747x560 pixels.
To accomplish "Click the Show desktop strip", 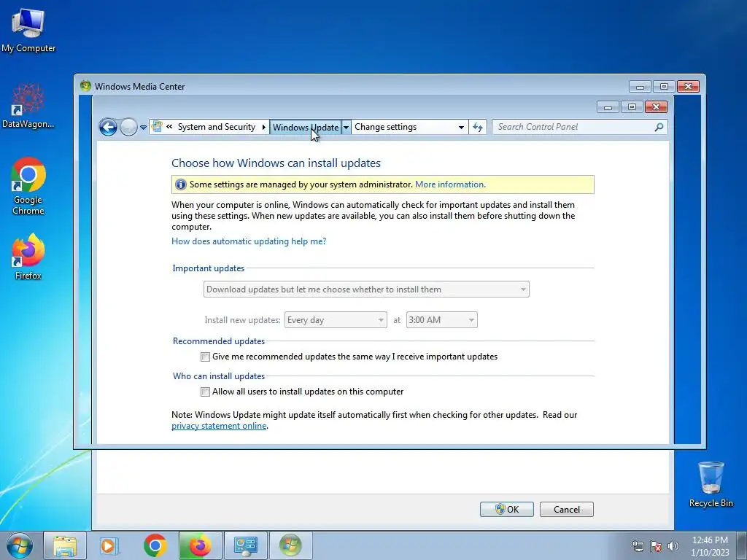I will 742,545.
